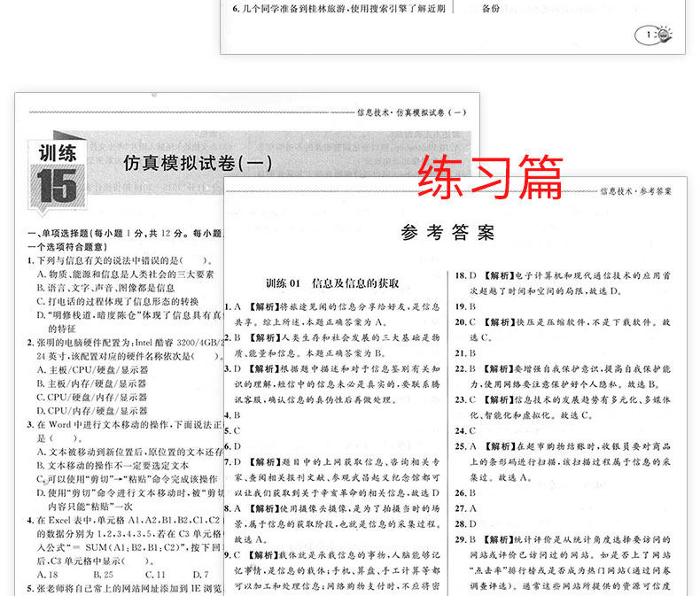Click answer 7. D explanation about 上网获取信息
This screenshot has width=700, height=596.
pos(332,477)
